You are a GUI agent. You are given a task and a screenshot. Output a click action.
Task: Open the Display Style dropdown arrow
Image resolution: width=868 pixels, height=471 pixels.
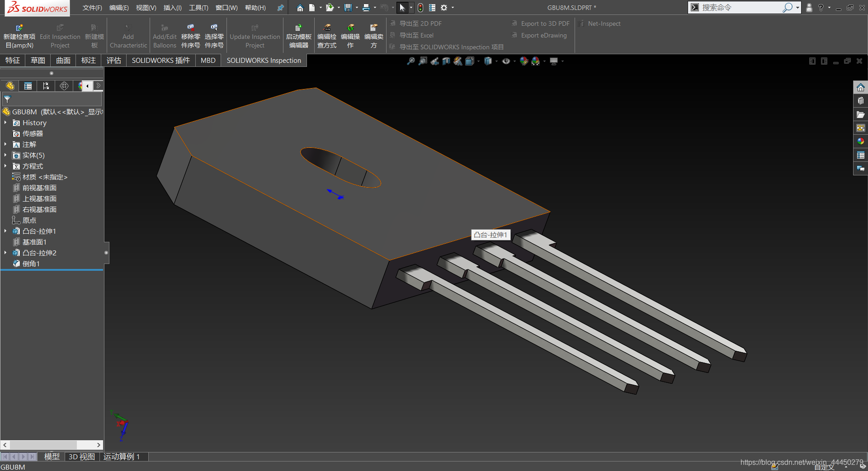(x=496, y=61)
